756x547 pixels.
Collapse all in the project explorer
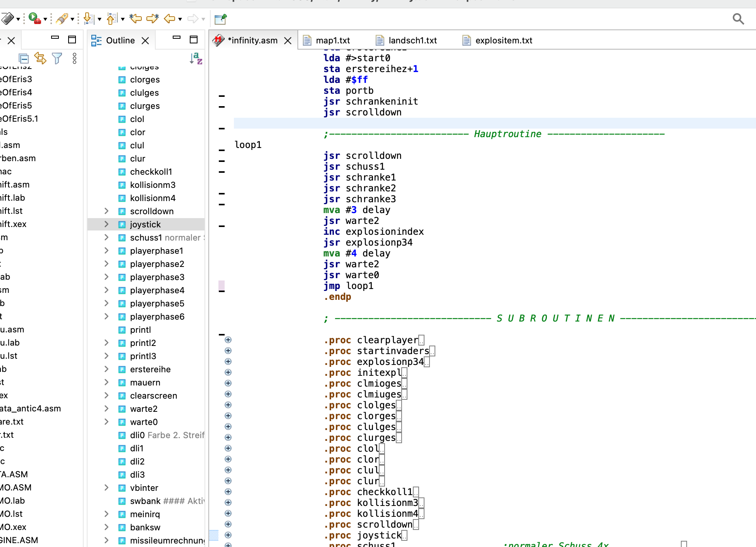(x=24, y=58)
